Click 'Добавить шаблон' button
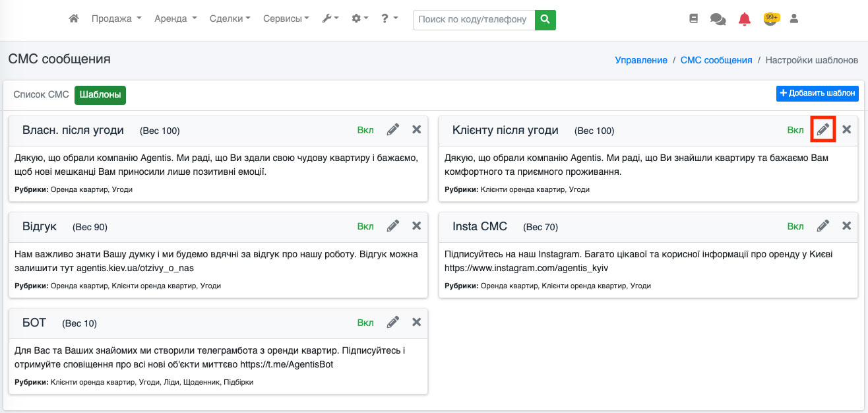868x413 pixels. coord(817,93)
